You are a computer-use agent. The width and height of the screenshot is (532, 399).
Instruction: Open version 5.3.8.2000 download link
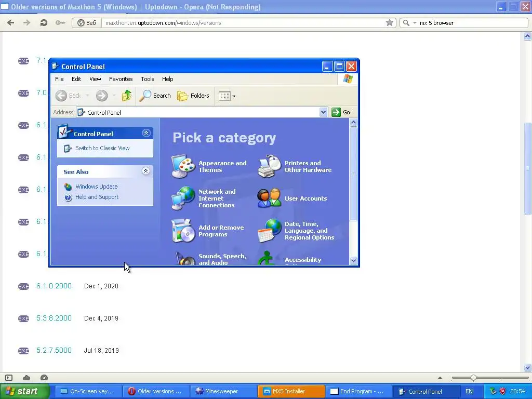[54, 318]
